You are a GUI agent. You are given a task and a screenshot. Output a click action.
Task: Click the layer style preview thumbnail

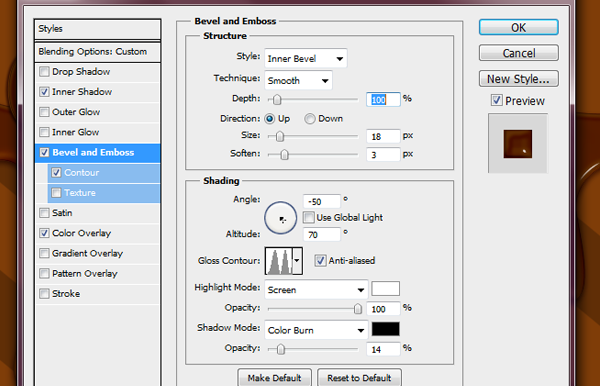(518, 144)
